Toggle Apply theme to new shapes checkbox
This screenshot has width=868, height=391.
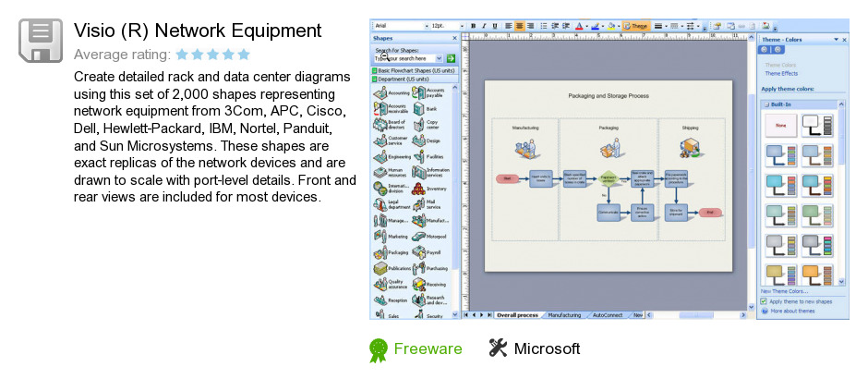pos(764,302)
